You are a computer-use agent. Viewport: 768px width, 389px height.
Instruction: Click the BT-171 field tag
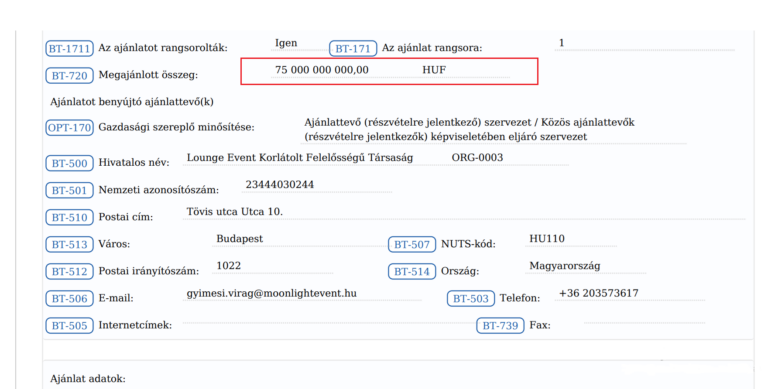point(353,49)
